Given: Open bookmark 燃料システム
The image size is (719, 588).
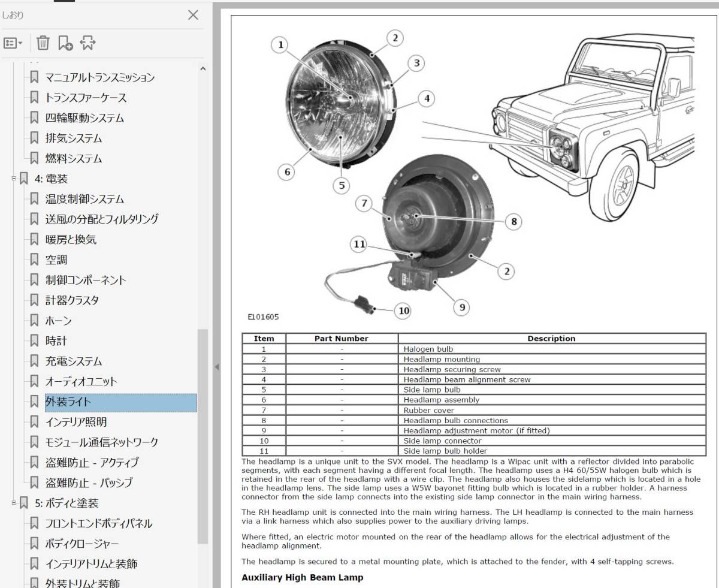Looking at the screenshot, I should tap(74, 159).
